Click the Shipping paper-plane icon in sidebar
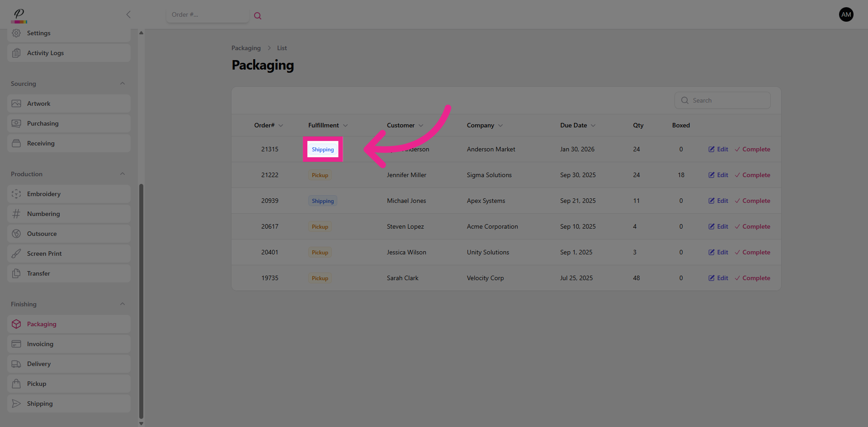868x427 pixels. [x=16, y=404]
